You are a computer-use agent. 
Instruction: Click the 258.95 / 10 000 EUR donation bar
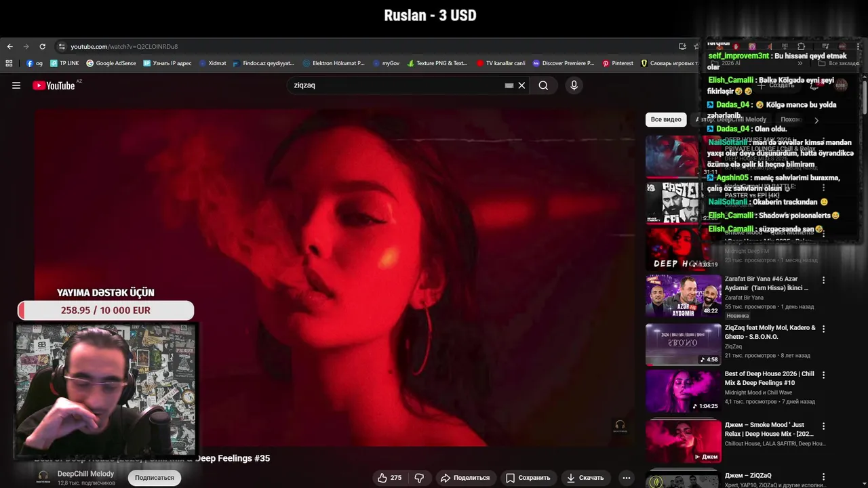pyautogui.click(x=106, y=310)
